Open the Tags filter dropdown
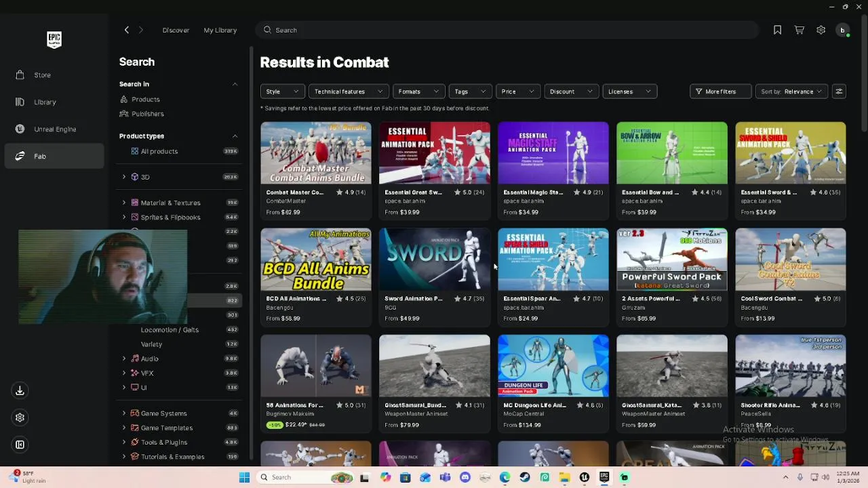Viewport: 868px width, 488px height. coord(470,91)
